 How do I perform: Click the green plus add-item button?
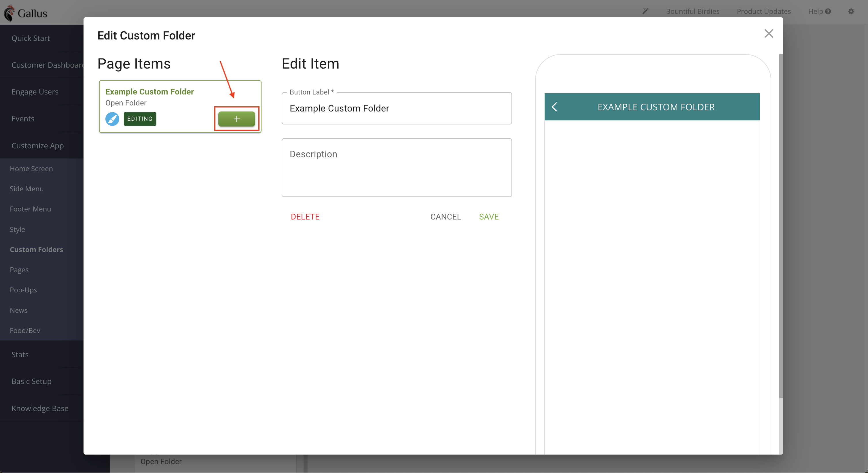(236, 119)
